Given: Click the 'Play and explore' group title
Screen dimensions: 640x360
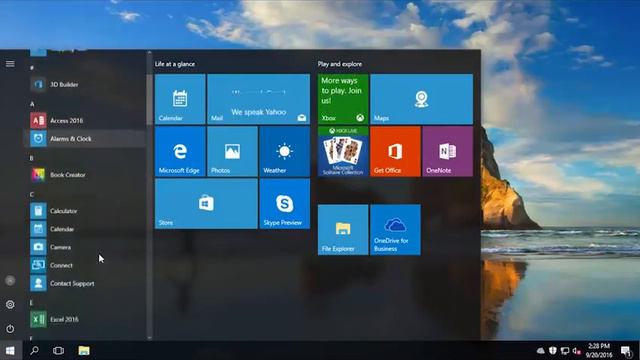Looking at the screenshot, I should [340, 64].
